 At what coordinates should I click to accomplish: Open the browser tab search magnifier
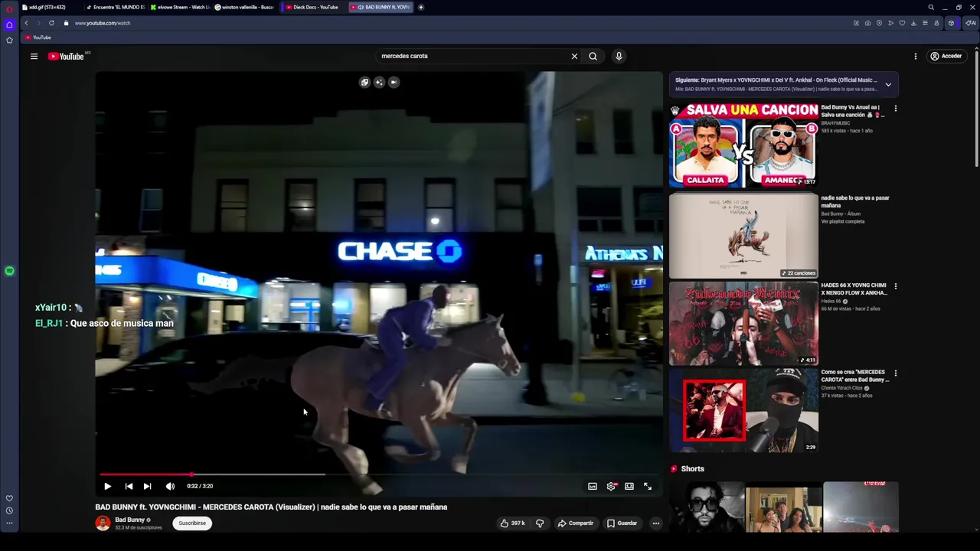tap(931, 7)
